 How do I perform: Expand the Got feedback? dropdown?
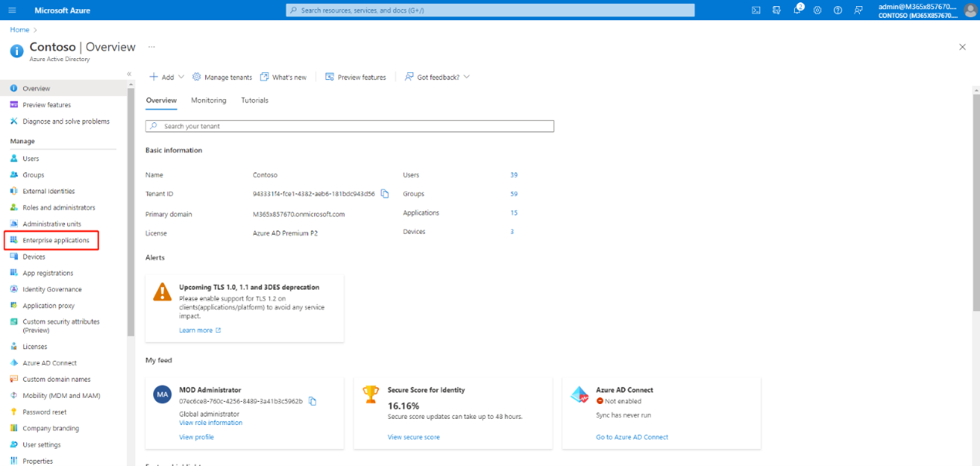(437, 77)
